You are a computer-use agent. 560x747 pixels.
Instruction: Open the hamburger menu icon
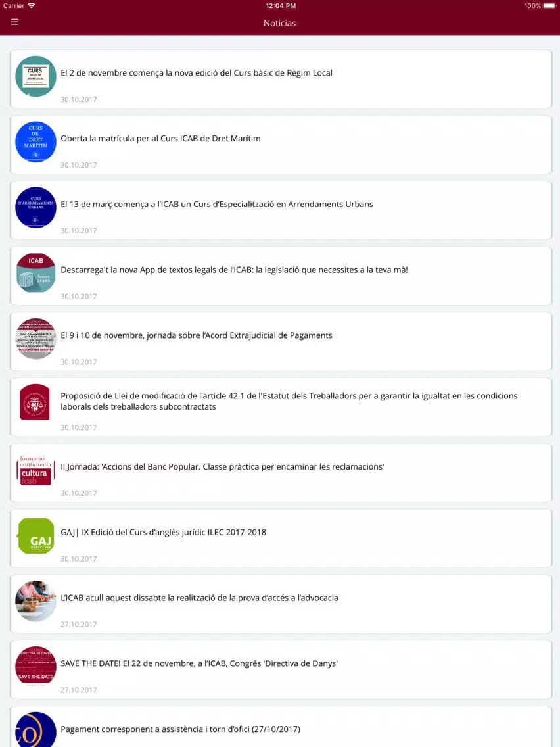coord(14,22)
